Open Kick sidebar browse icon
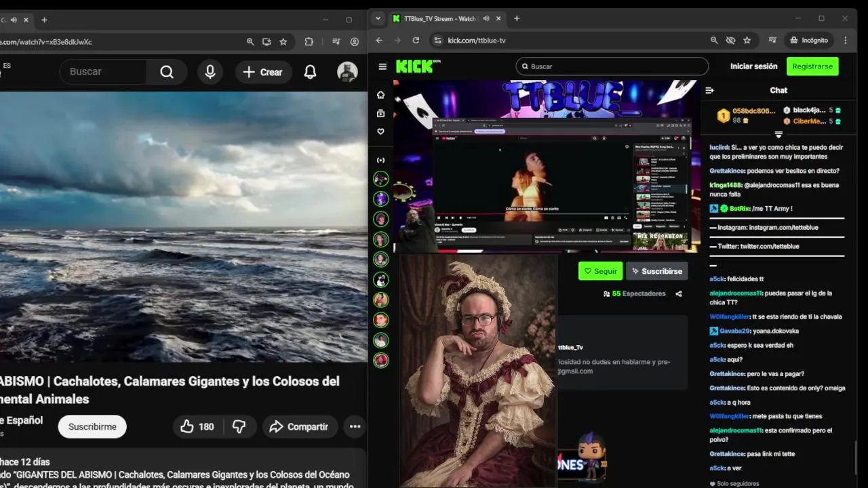868x488 pixels. 381,113
